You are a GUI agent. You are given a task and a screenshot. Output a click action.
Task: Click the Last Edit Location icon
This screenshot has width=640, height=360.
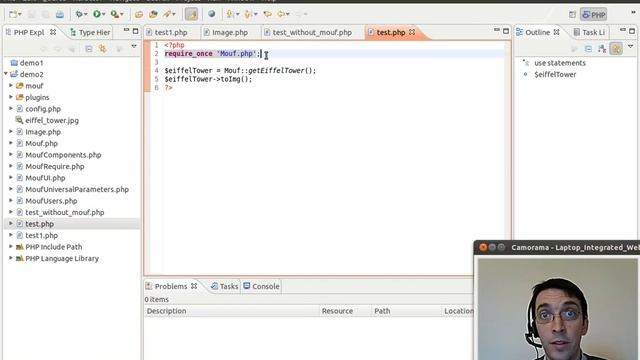[267, 14]
